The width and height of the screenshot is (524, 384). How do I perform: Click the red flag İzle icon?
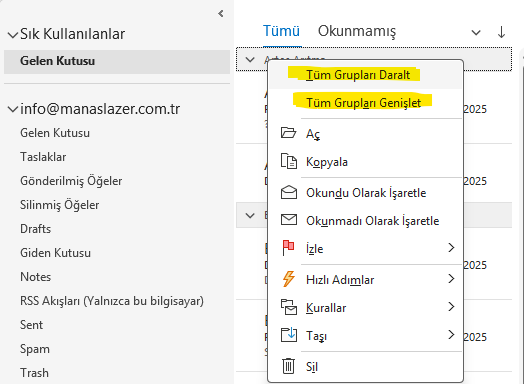[x=288, y=248]
